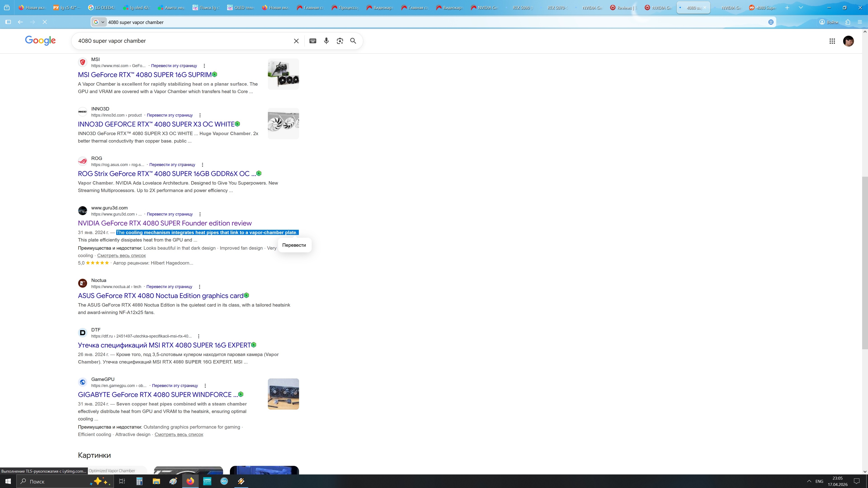Clear the search query with X

296,41
